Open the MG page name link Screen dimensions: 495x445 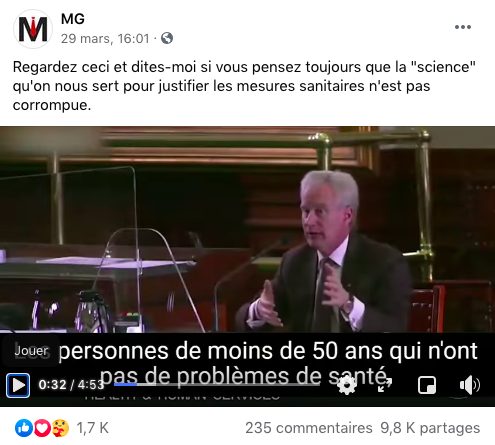[73, 19]
